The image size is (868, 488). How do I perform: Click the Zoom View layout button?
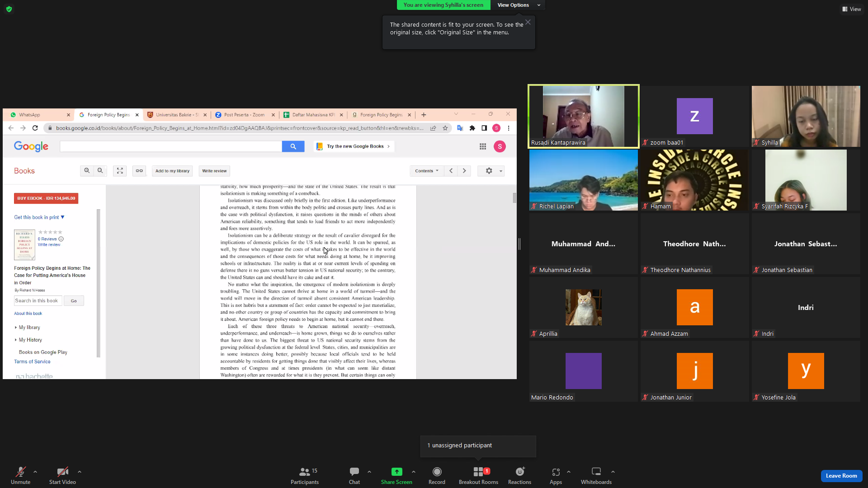pos(852,9)
